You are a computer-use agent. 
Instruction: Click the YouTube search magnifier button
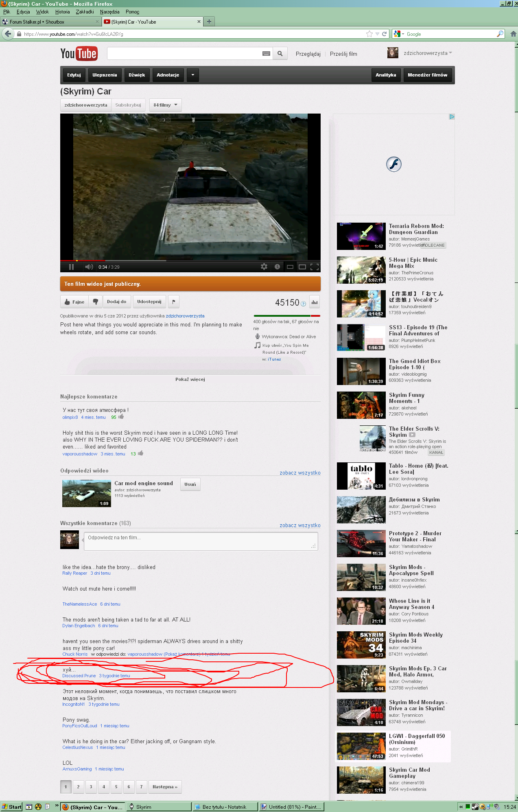tap(280, 53)
